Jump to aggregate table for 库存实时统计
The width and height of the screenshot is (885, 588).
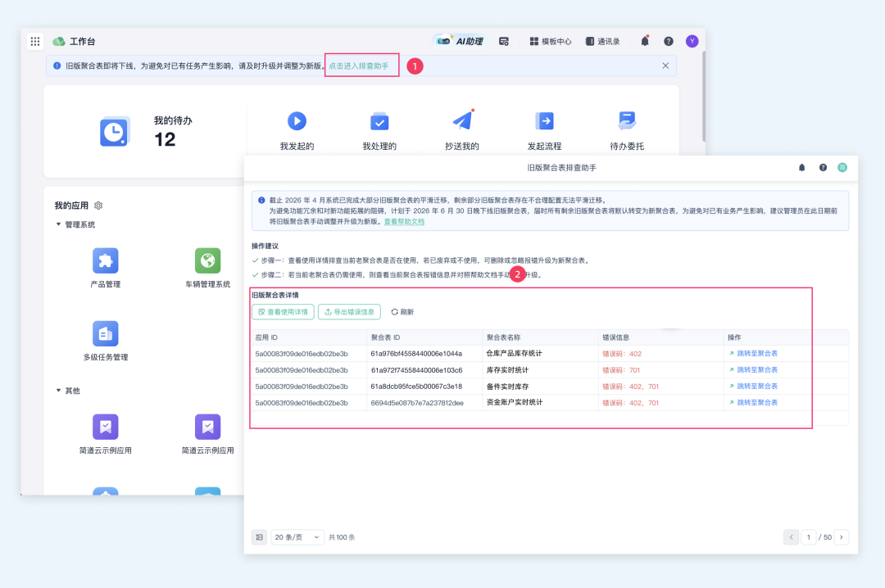pyautogui.click(x=754, y=369)
